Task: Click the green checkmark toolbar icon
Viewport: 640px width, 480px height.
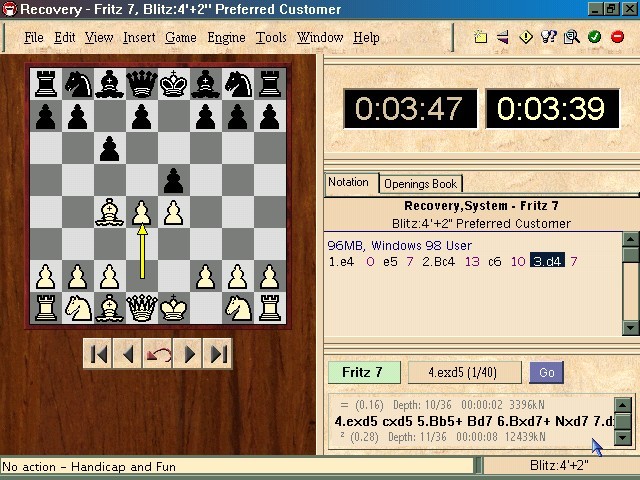Action: click(x=594, y=37)
